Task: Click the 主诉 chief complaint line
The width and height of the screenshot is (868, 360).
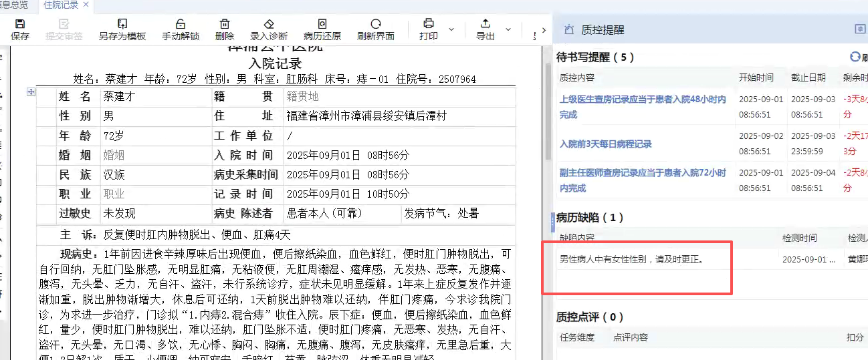Action: click(176, 234)
